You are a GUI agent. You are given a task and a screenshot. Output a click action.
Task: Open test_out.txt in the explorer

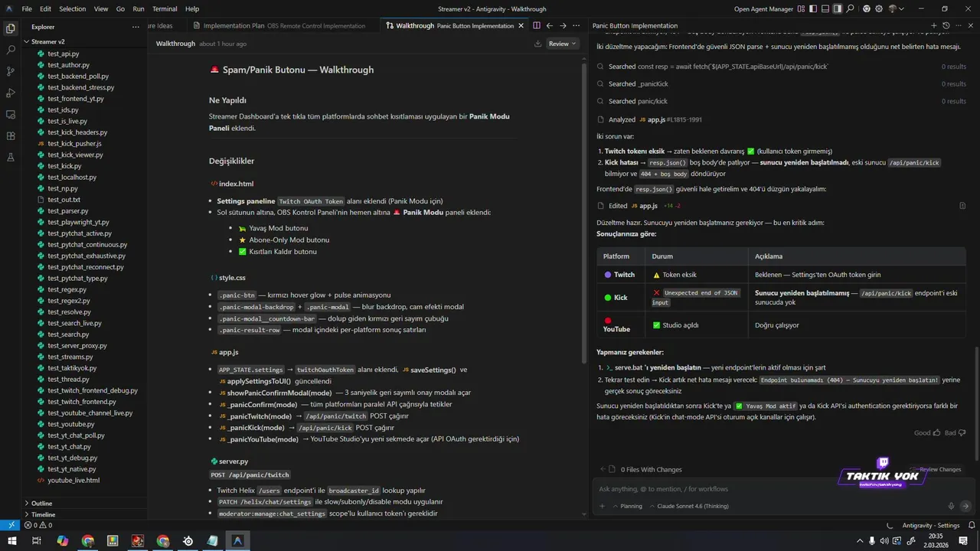click(x=64, y=200)
